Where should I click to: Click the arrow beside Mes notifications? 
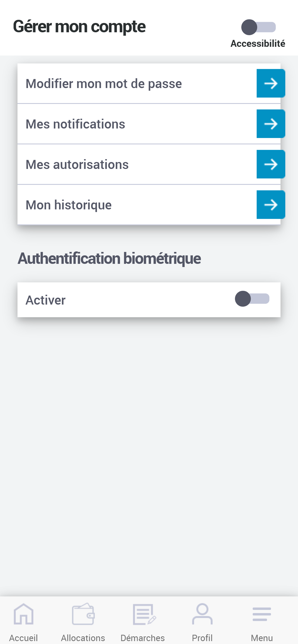click(x=271, y=124)
